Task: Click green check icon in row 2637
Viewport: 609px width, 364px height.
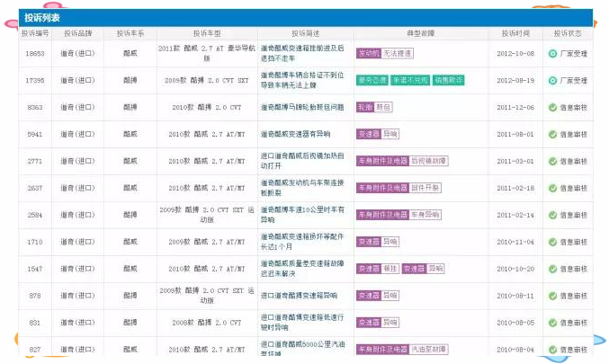Action: [552, 188]
